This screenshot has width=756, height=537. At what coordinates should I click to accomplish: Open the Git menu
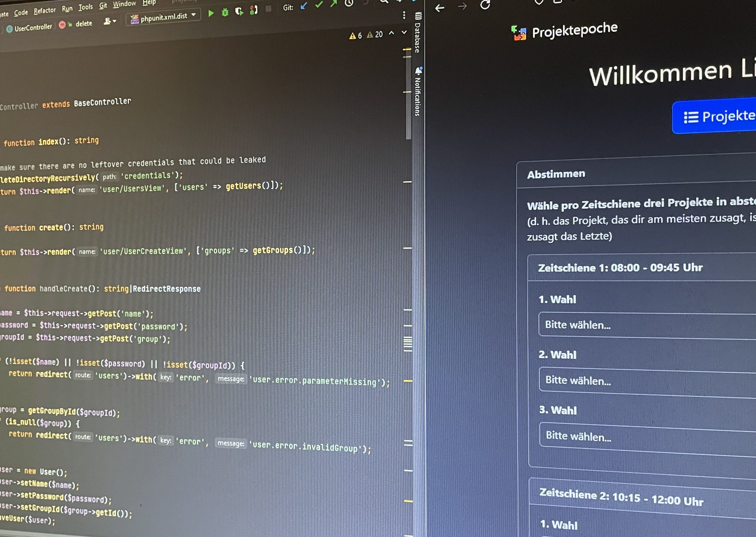(103, 5)
